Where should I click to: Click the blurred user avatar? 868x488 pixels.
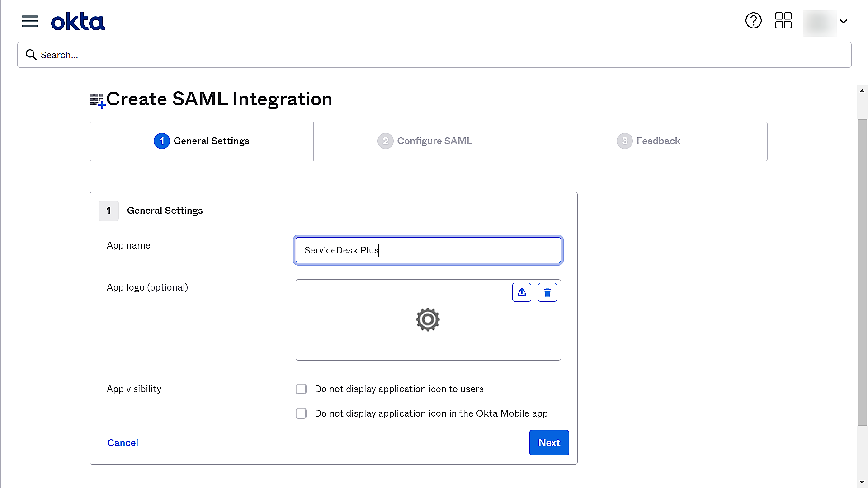pyautogui.click(x=819, y=23)
